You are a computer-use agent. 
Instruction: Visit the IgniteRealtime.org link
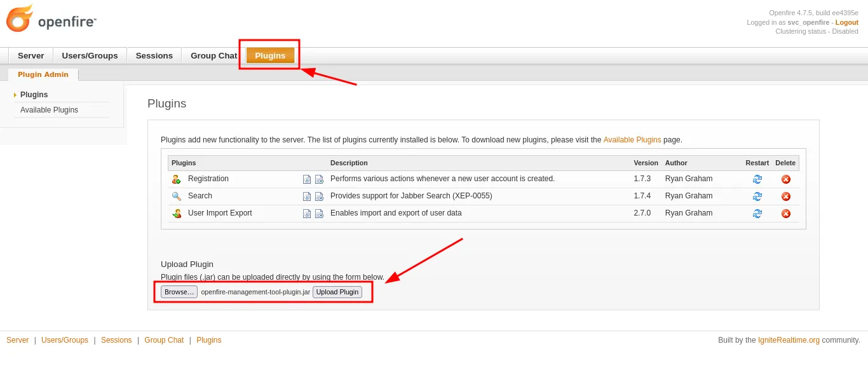[x=789, y=340]
